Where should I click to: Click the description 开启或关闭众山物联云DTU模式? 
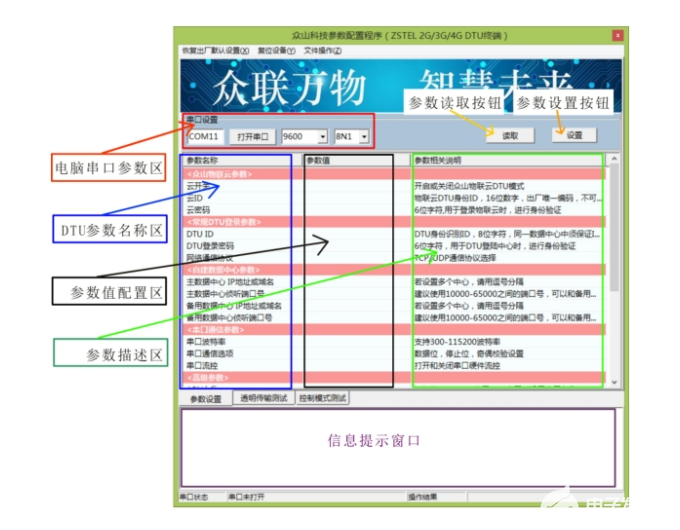pos(469,186)
